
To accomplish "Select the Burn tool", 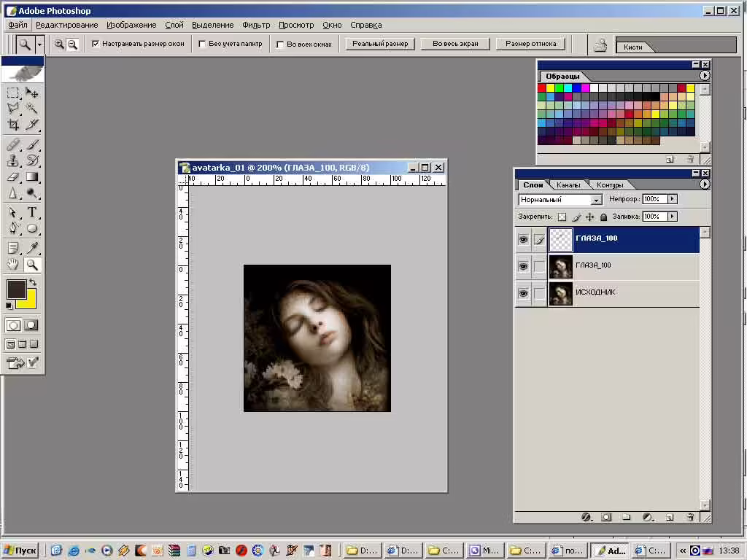I will [32, 192].
